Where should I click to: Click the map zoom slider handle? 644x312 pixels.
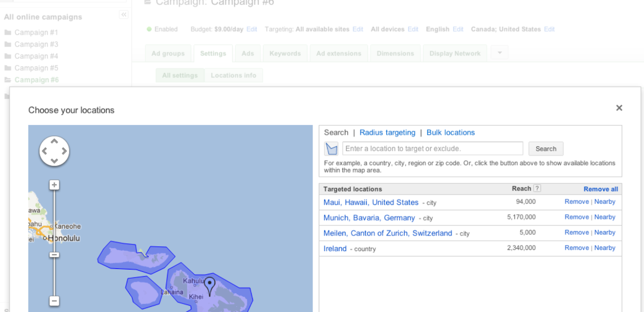coord(54,255)
